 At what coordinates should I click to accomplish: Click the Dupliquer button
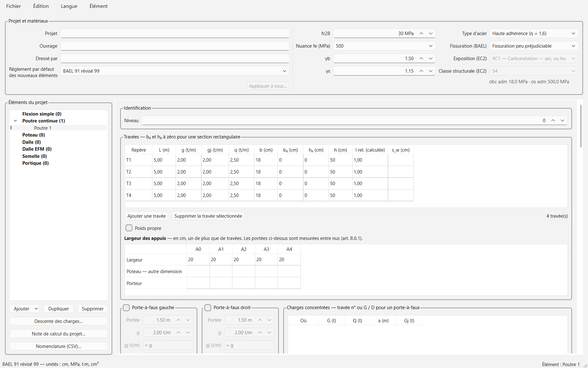click(59, 309)
